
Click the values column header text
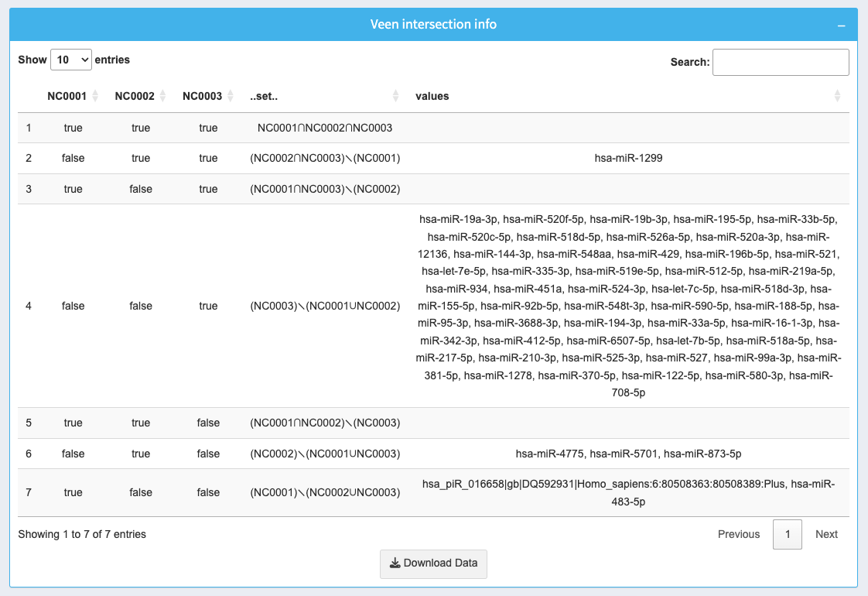point(432,97)
